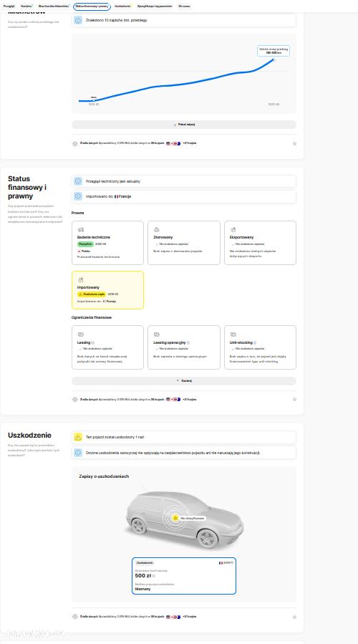Open the Specyfikacje i wyposażenie tab

(x=155, y=6)
